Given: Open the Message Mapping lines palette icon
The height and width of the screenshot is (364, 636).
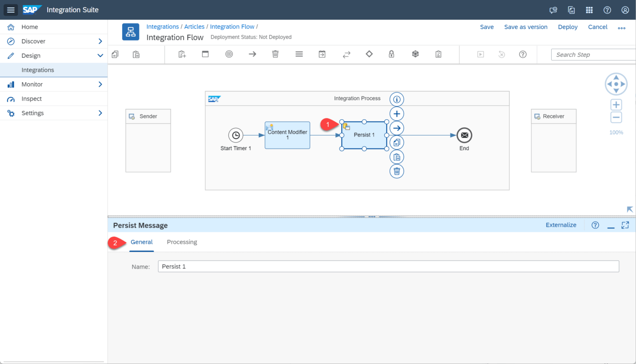Looking at the screenshot, I should point(299,54).
